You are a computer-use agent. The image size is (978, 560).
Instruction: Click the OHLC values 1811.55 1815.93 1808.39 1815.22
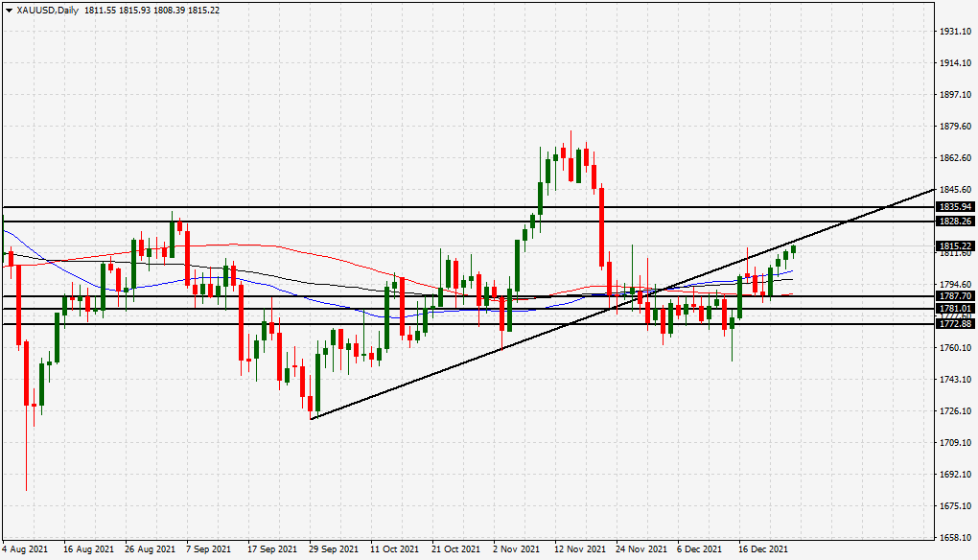(151, 11)
